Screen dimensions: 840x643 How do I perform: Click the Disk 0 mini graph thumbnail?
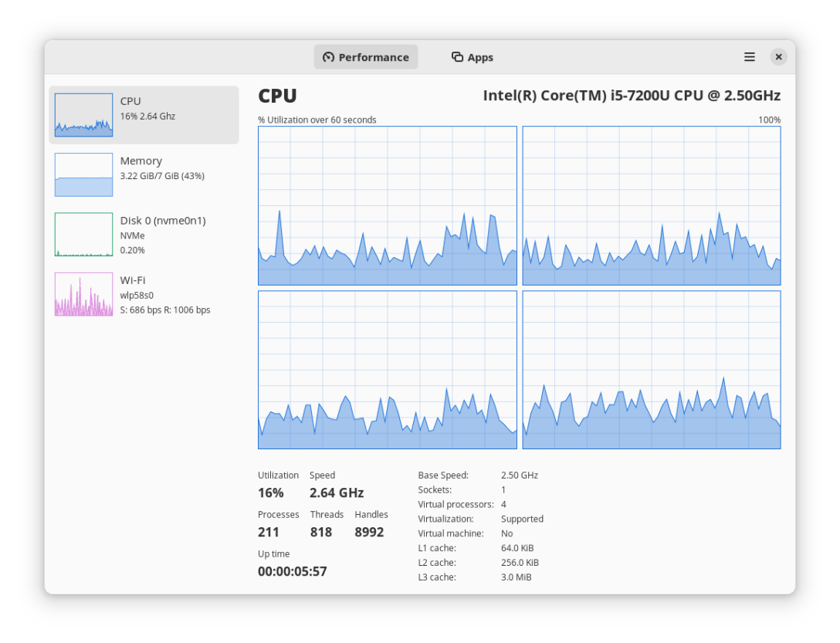pyautogui.click(x=83, y=235)
